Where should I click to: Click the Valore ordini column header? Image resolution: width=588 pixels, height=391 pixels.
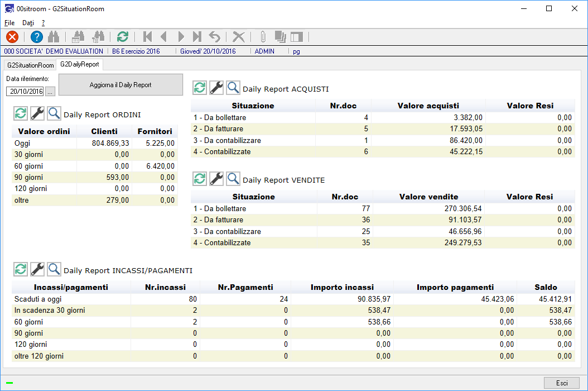[x=44, y=131]
